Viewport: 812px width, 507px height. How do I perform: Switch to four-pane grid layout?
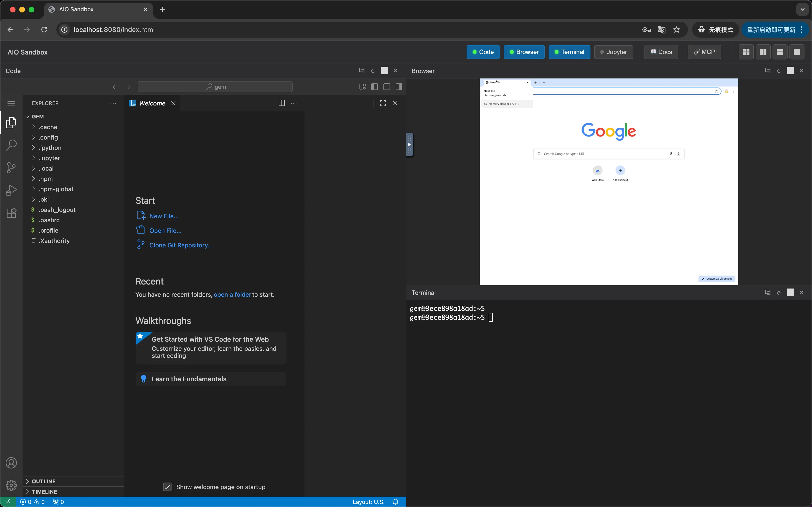point(746,52)
